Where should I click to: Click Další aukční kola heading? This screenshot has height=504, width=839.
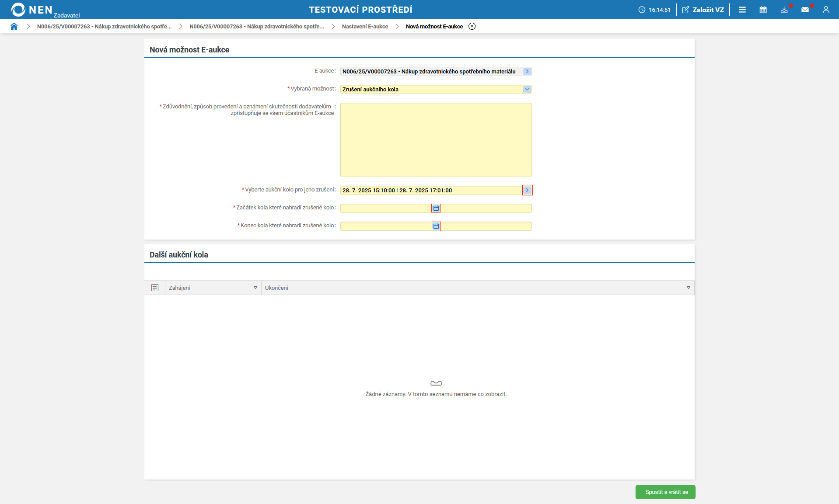[179, 255]
